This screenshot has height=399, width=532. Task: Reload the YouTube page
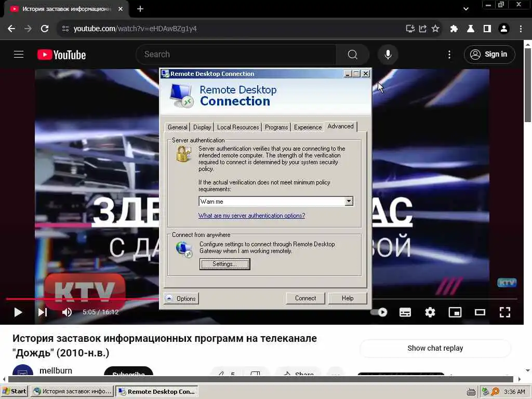point(45,29)
